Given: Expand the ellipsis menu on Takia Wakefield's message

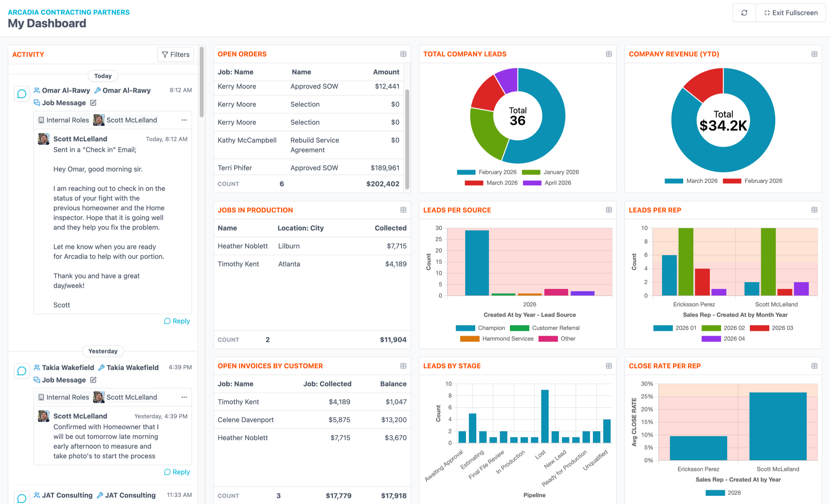Looking at the screenshot, I should (184, 397).
